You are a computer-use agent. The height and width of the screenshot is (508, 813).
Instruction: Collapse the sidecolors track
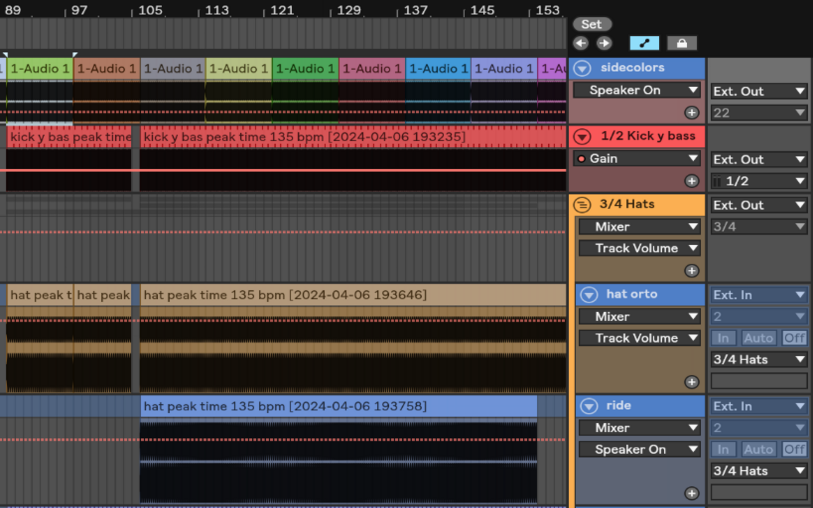pyautogui.click(x=583, y=69)
